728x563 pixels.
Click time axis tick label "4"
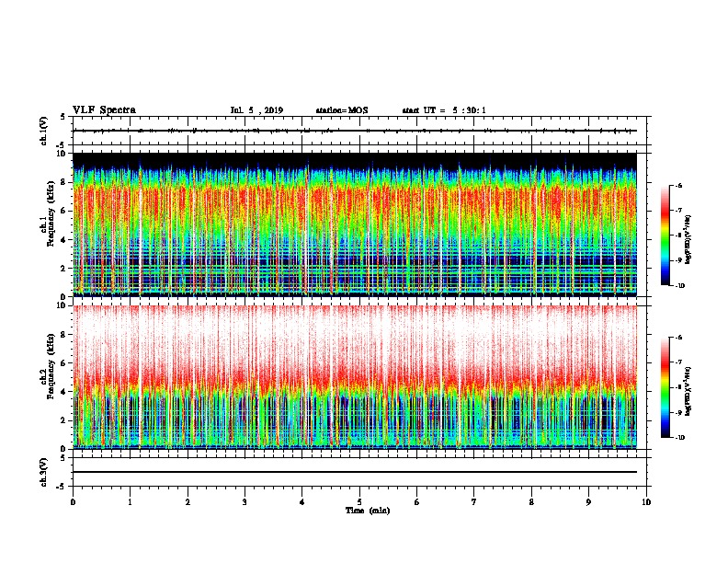(x=302, y=502)
